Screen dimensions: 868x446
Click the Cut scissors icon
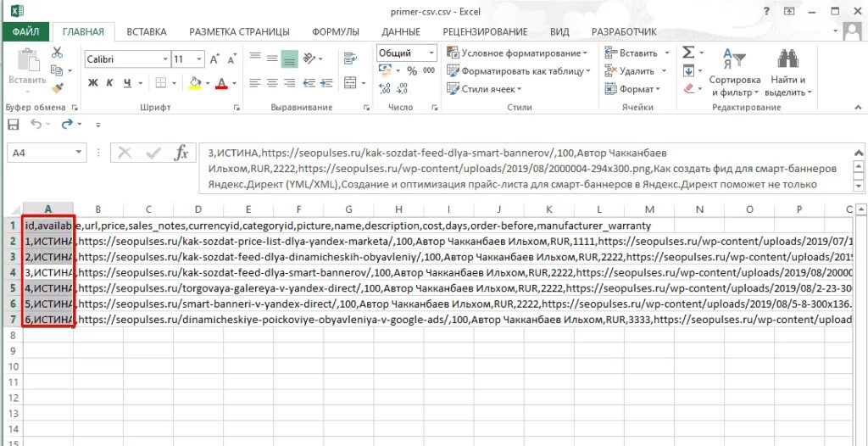57,53
